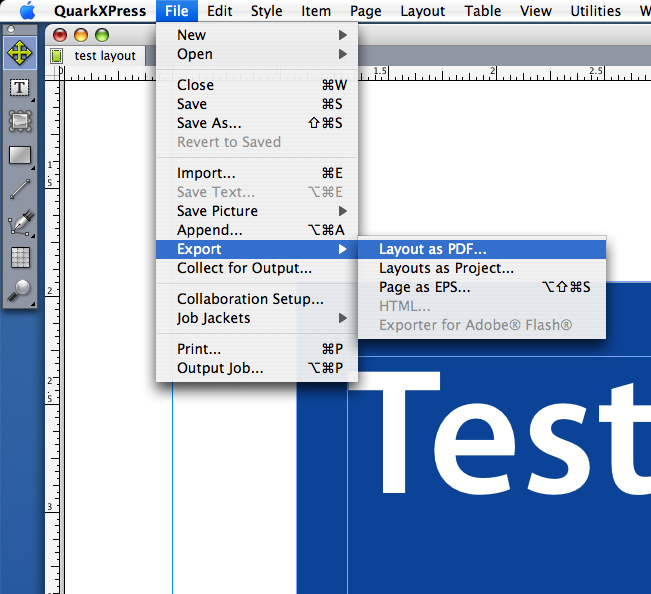The image size is (651, 594).
Task: Open the Item menu
Action: pyautogui.click(x=316, y=11)
